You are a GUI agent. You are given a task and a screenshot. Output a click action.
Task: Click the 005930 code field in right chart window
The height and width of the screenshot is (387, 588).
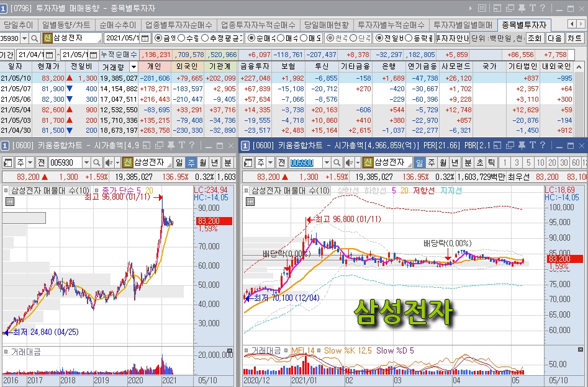(x=305, y=162)
